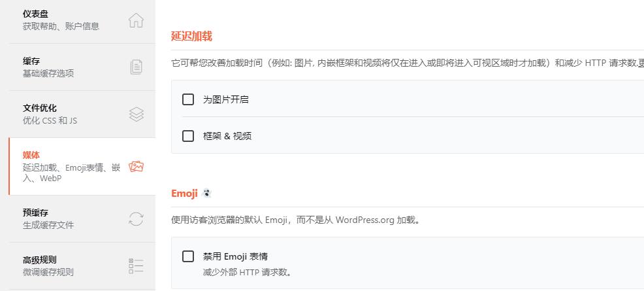Click the Cache document icon
644x291 pixels.
(x=137, y=67)
